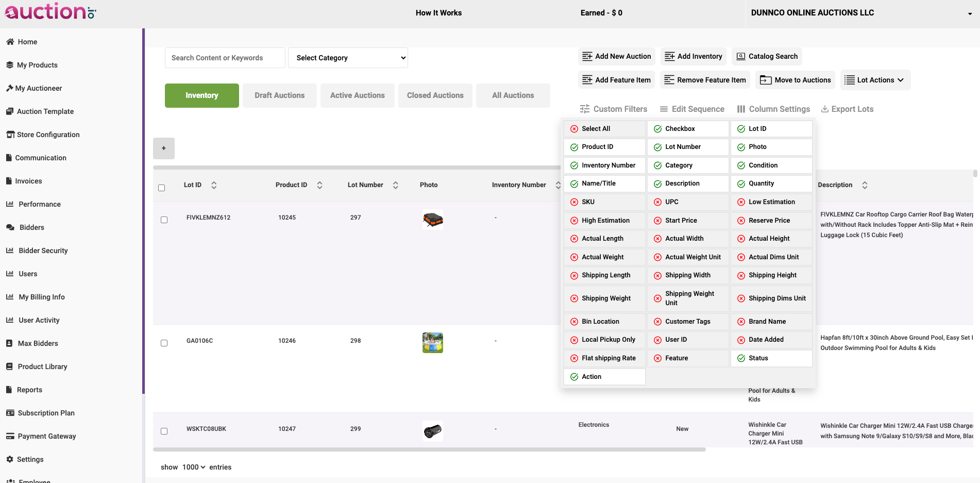Screen dimensions: 980x483
Task: Click the Remove Feature Item button
Action: [704, 80]
